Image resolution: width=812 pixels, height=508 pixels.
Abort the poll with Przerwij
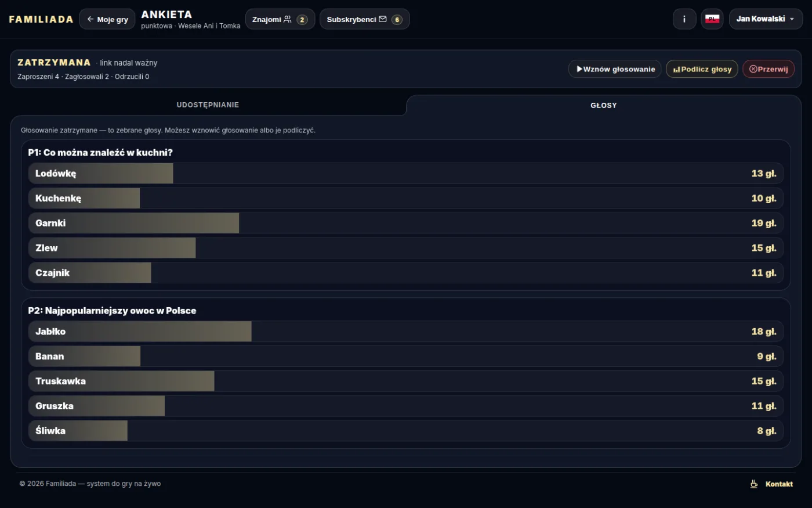pyautogui.click(x=768, y=69)
